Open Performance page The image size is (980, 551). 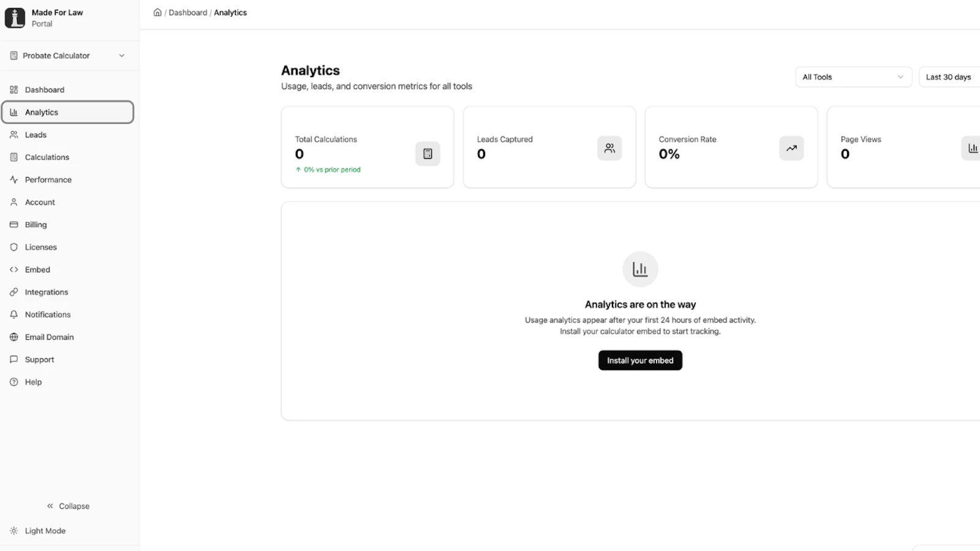(67, 180)
